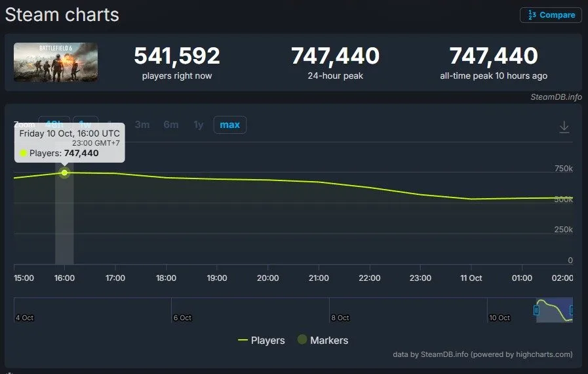Screen dimensions: 588x374
Task: Click the highlighted 16:00 data point
Action: pos(64,173)
